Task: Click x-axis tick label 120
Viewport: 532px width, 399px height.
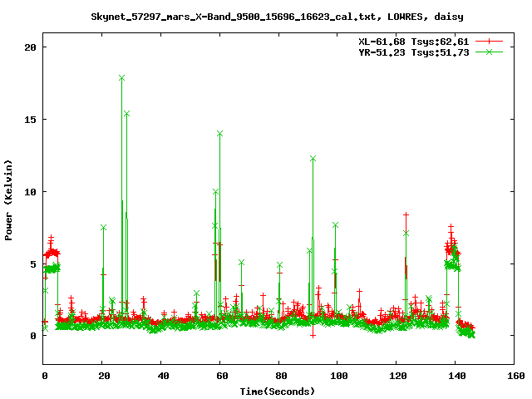Action: point(398,376)
